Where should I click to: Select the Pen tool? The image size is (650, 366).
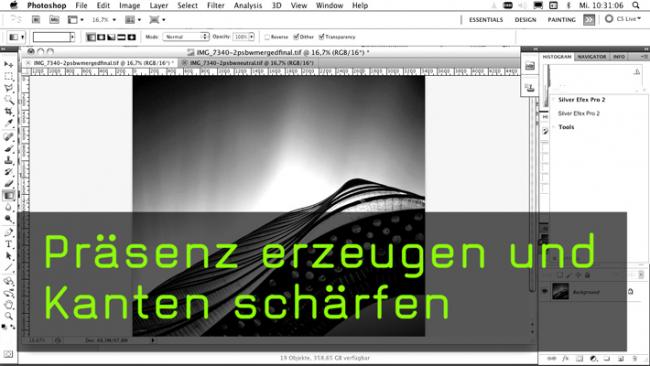(8, 232)
